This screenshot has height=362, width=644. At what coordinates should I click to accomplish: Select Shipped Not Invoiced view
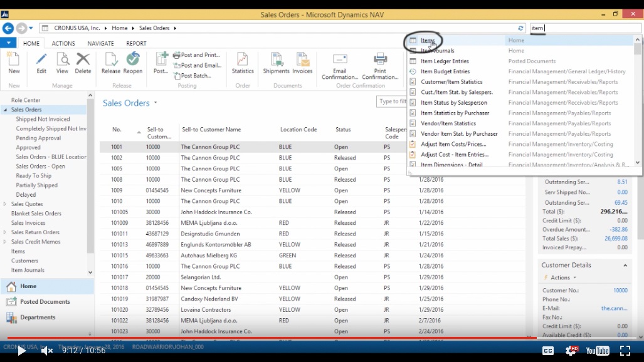click(x=43, y=119)
